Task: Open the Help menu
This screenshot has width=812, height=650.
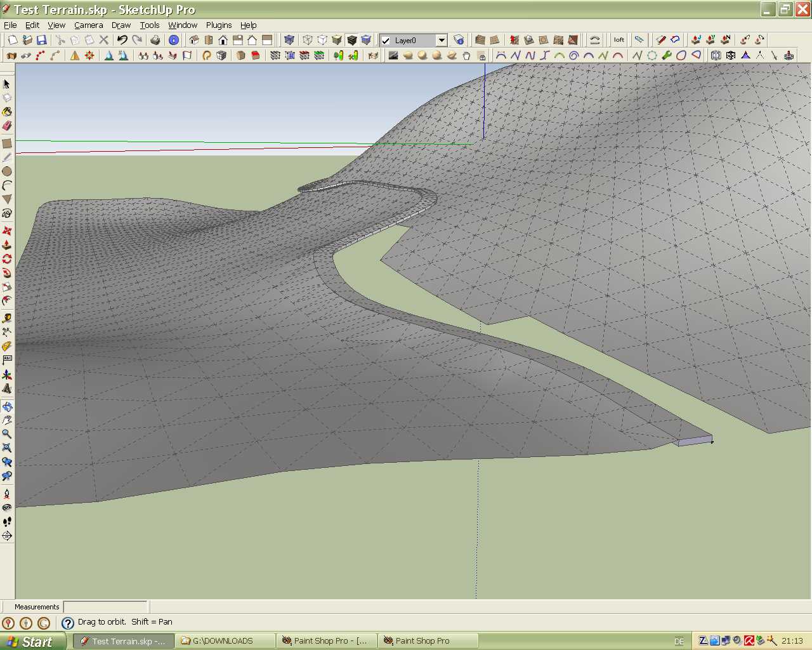Action: (x=249, y=25)
